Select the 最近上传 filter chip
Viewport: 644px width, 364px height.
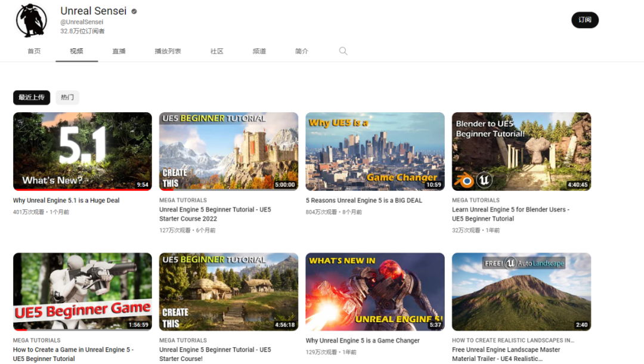[x=31, y=97]
